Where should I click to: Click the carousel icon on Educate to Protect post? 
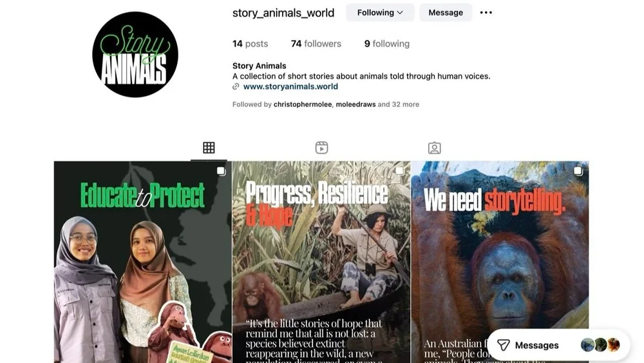click(221, 171)
